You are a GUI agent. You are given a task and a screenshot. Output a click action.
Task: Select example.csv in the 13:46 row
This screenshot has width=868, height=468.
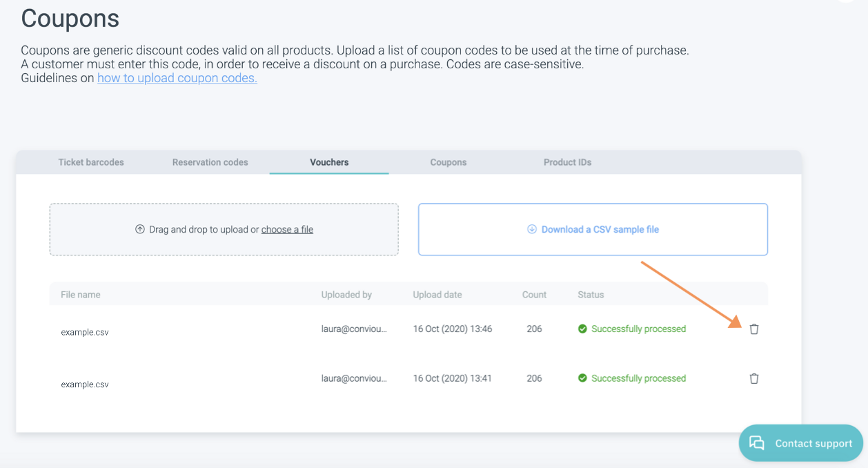click(85, 332)
